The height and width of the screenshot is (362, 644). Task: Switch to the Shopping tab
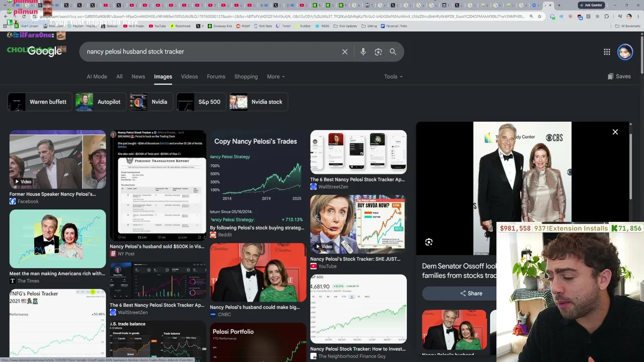[x=246, y=76]
